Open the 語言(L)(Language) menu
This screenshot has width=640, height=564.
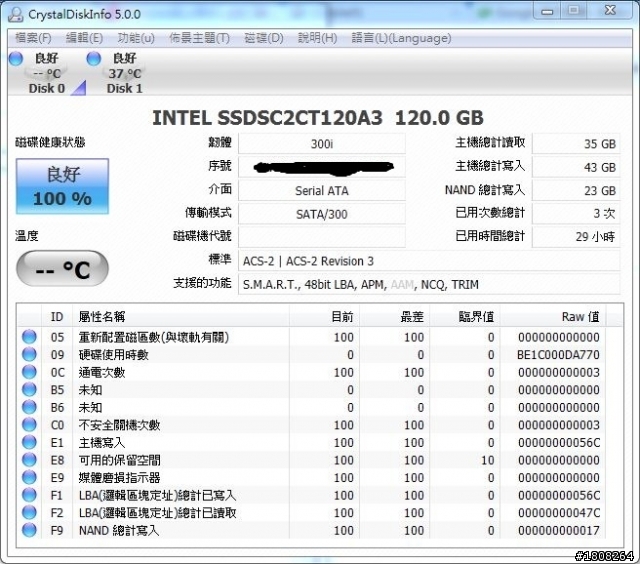tap(401, 38)
